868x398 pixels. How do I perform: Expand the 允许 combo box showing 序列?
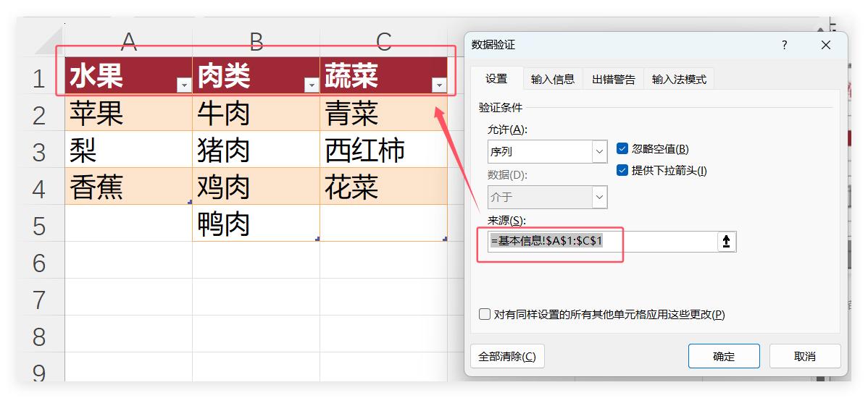click(x=599, y=151)
